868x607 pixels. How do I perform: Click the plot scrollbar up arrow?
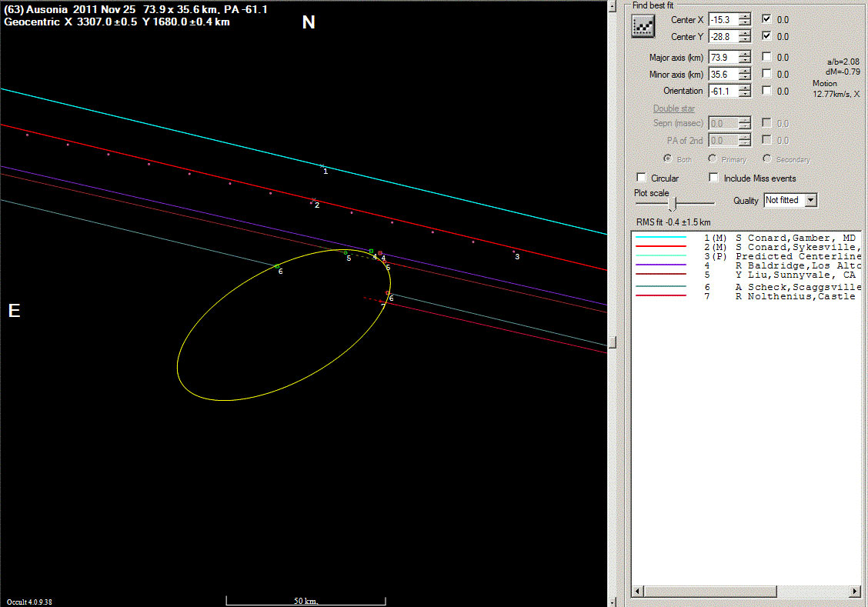[613, 5]
